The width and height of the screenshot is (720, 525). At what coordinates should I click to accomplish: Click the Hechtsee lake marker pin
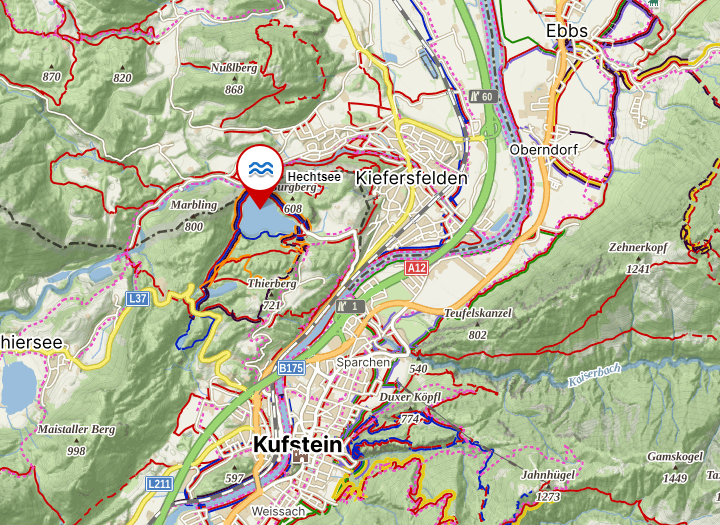pyautogui.click(x=260, y=176)
